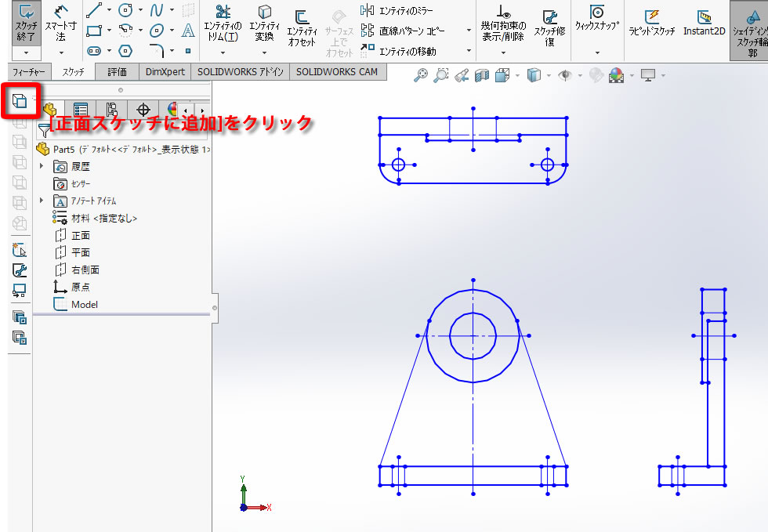Image resolution: width=768 pixels, height=532 pixels.
Task: Click スケッチ修復 repair sketch tool
Action: pyautogui.click(x=550, y=28)
